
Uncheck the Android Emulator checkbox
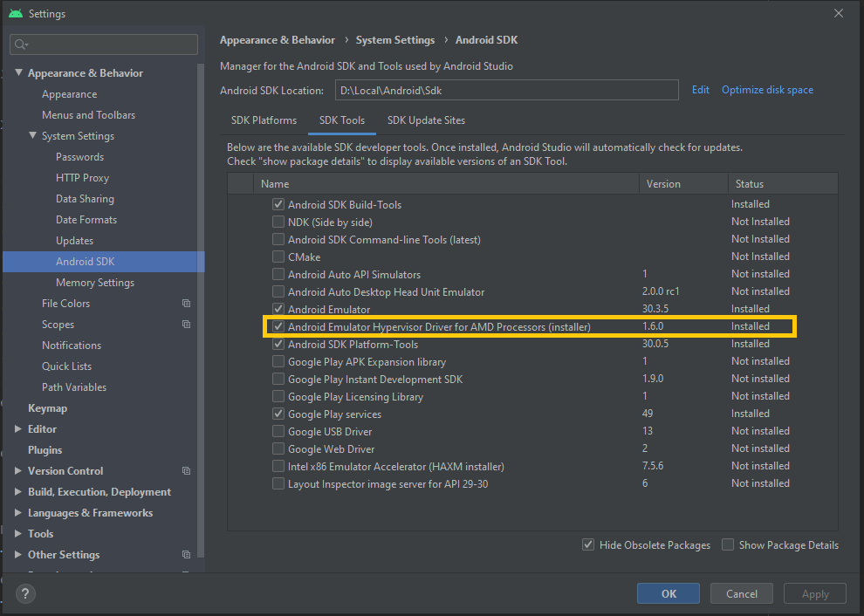tap(278, 309)
